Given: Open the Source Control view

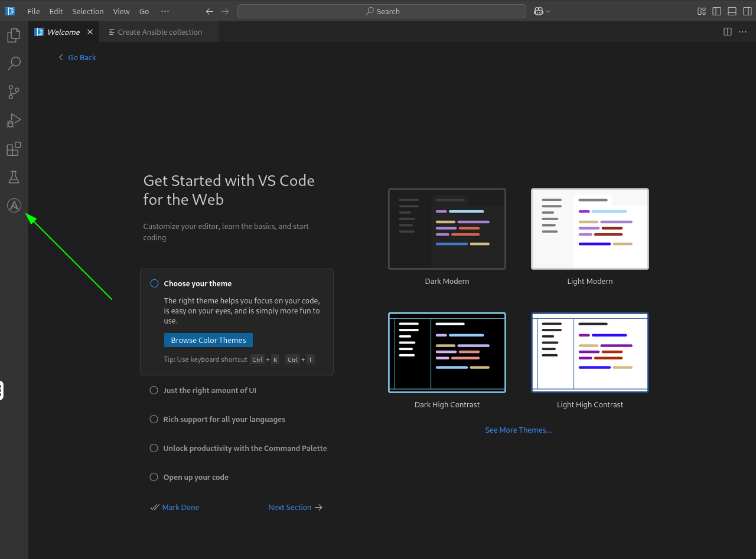Looking at the screenshot, I should (14, 92).
